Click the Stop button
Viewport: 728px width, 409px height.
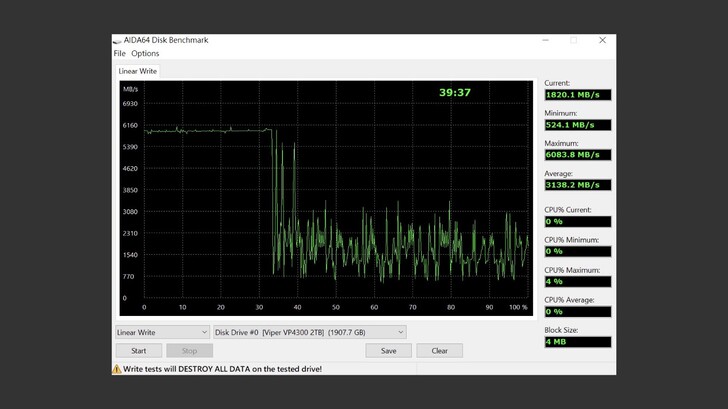189,351
